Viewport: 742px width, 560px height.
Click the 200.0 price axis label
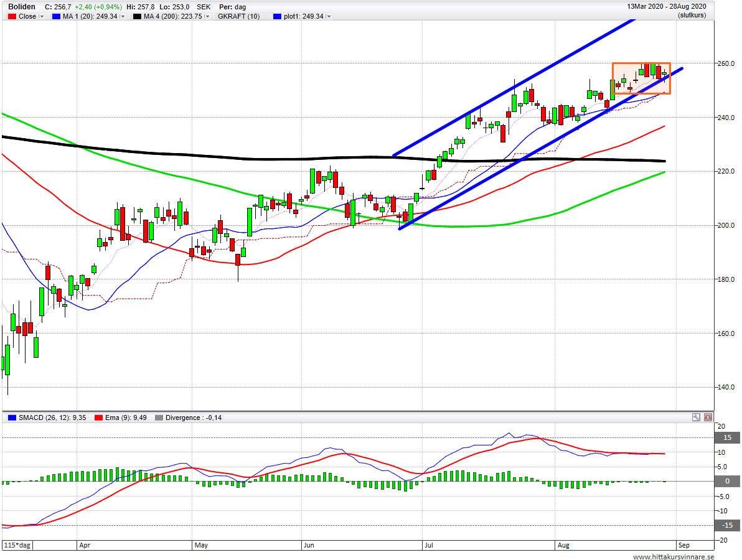point(726,225)
